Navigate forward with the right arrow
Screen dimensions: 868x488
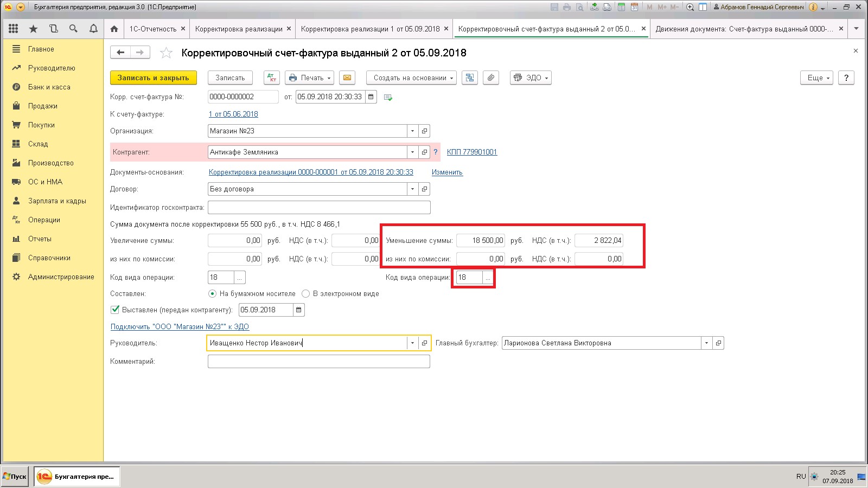(x=140, y=53)
